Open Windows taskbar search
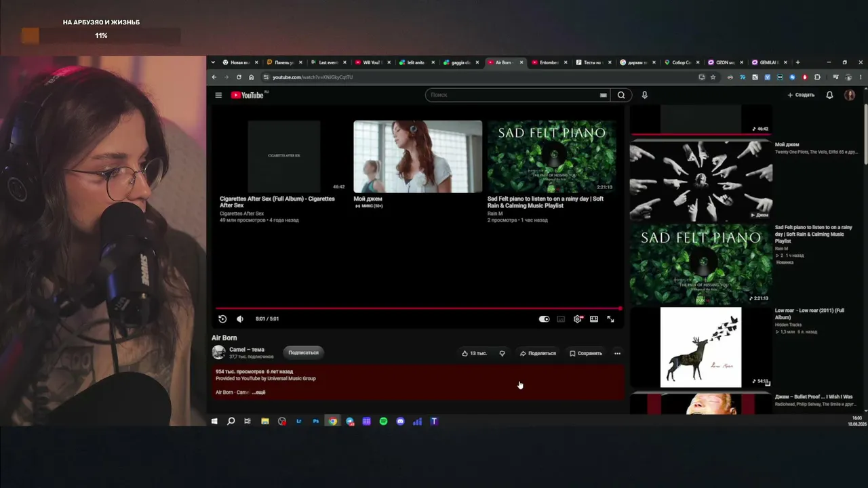The image size is (868, 488). tap(231, 422)
